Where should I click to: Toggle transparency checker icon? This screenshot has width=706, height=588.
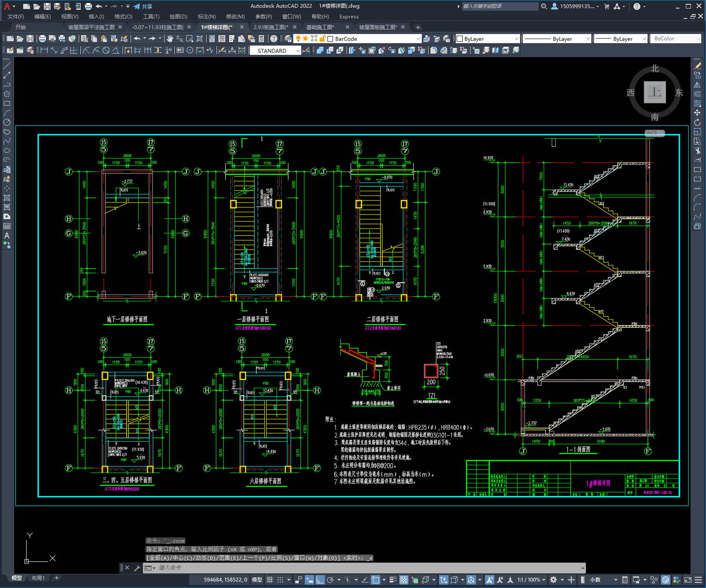click(404, 580)
